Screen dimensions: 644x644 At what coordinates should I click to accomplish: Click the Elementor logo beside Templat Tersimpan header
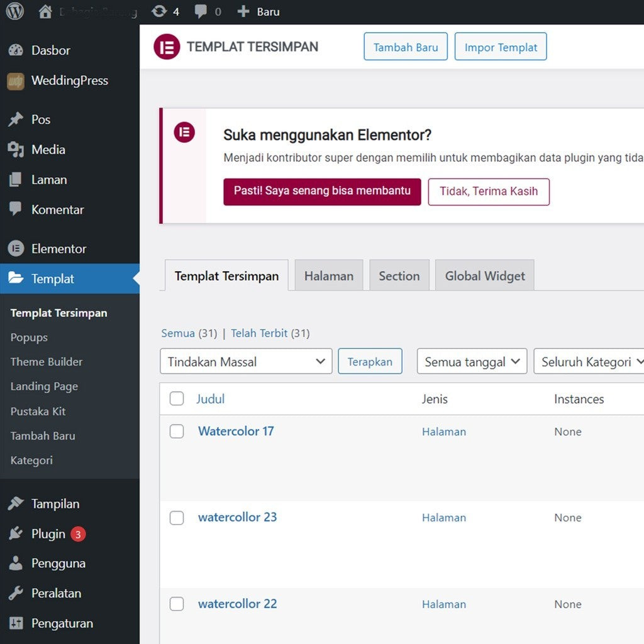point(166,47)
